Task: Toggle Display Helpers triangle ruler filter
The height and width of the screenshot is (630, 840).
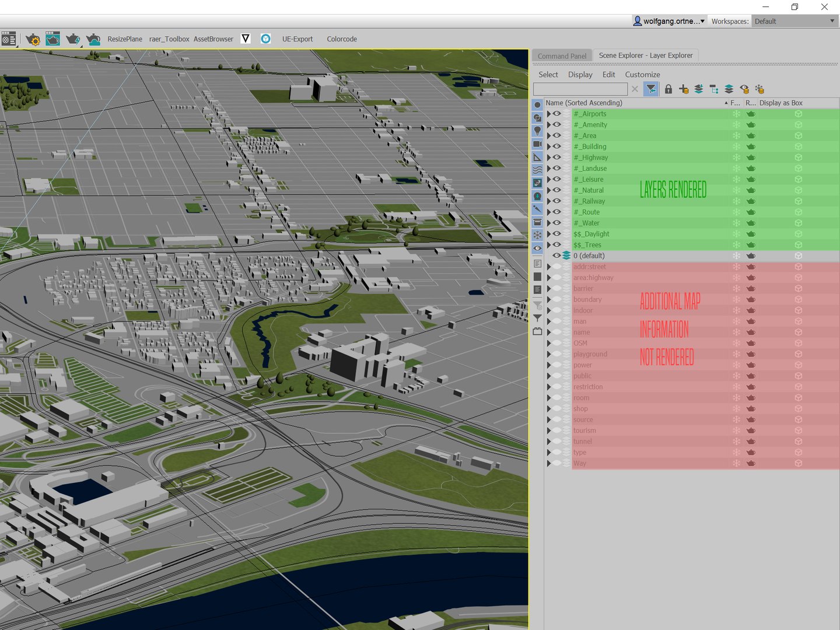Action: [537, 157]
